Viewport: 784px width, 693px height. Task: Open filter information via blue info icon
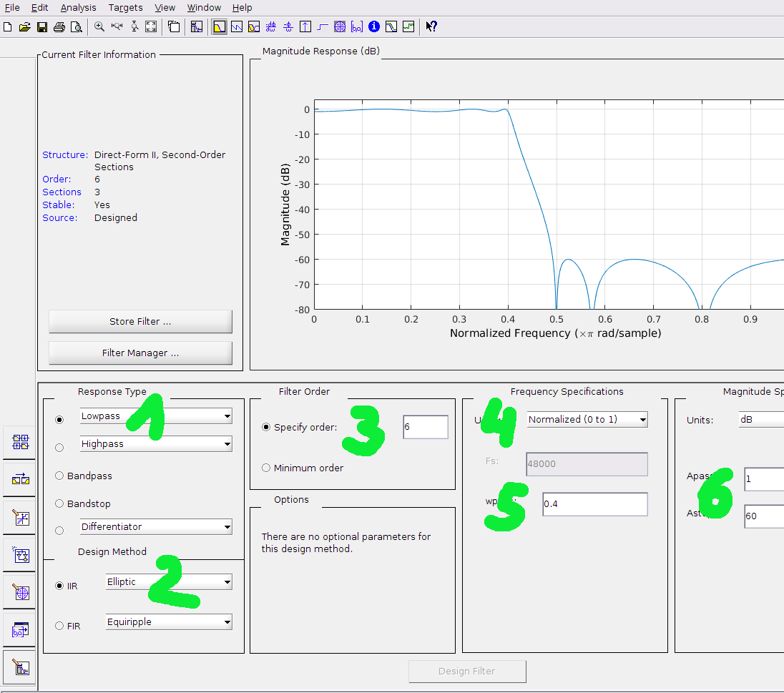click(x=373, y=27)
